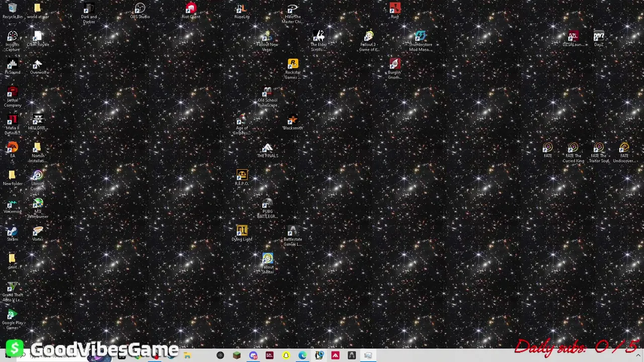This screenshot has width=644, height=362.
Task: Open the Lethal Company shortcut
Action: [x=13, y=97]
